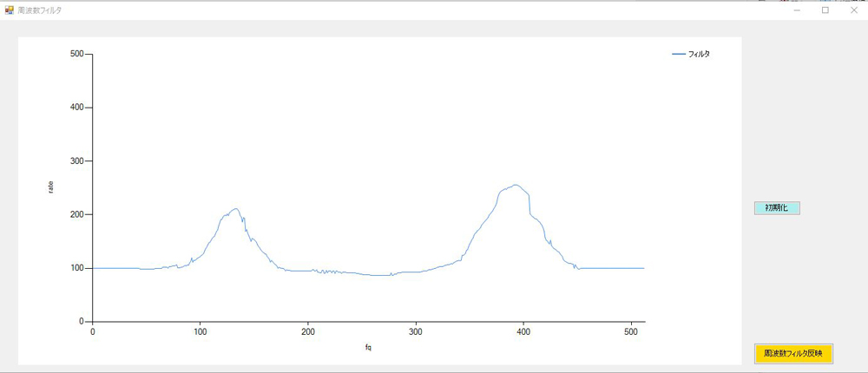
Task: Click the 周波数フィルタ window title text
Action: point(40,10)
